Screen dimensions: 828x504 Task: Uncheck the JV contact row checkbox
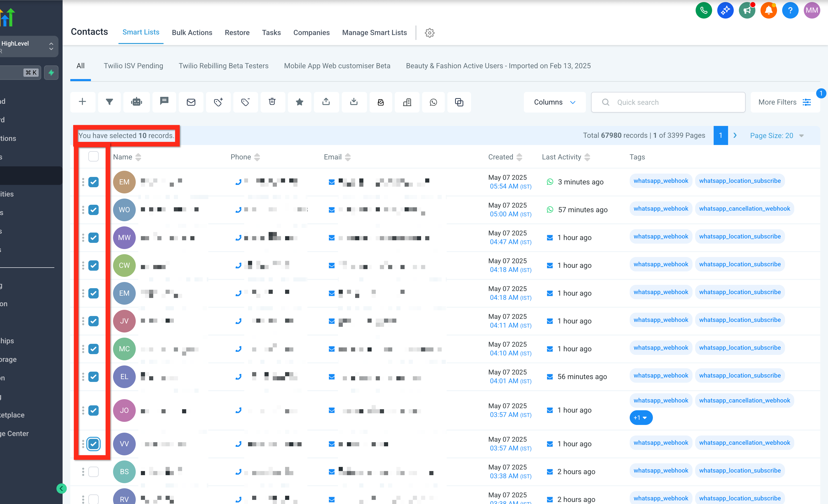[x=93, y=321]
